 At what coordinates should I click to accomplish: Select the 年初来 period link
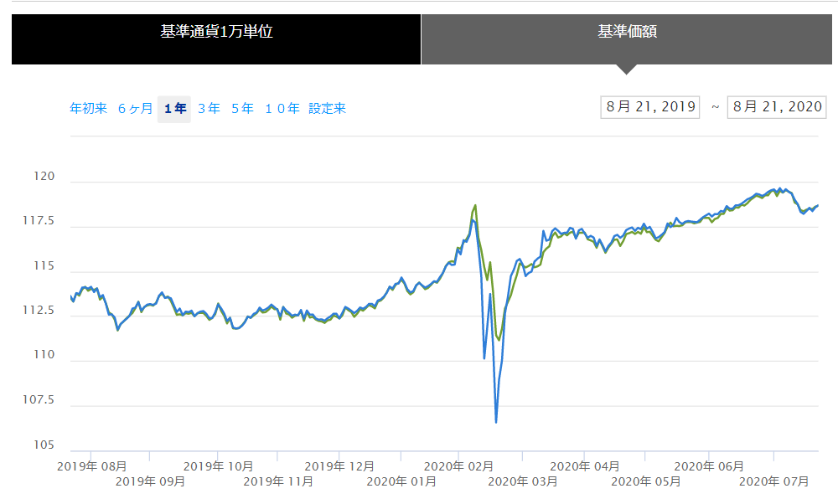point(88,108)
